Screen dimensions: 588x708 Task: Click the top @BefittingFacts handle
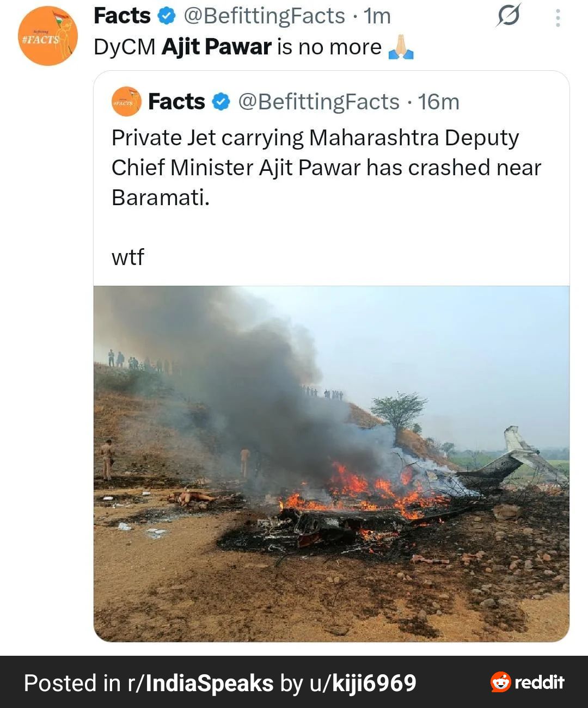coord(265,16)
